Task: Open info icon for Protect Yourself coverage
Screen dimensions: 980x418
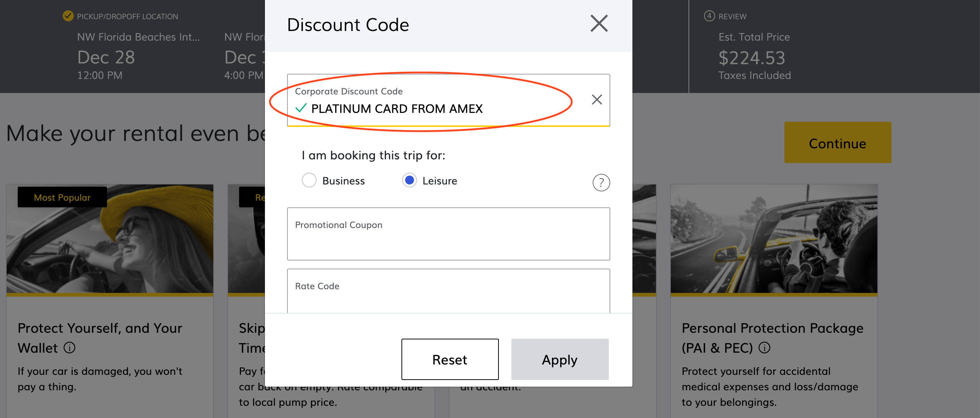Action: 70,348
